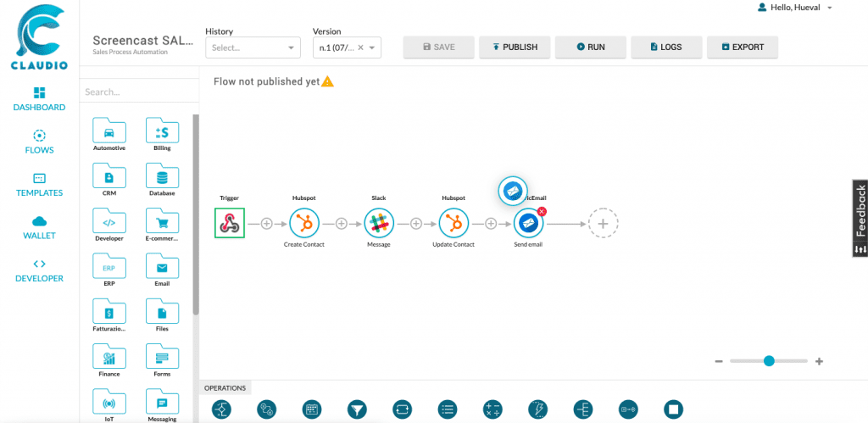The width and height of the screenshot is (868, 423).
Task: Select the stop operation icon
Action: coord(674,409)
